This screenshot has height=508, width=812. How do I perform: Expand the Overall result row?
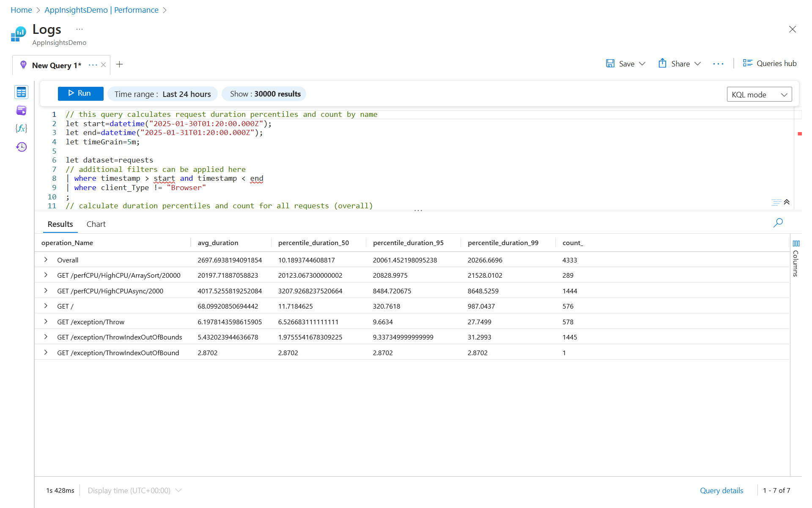[46, 260]
